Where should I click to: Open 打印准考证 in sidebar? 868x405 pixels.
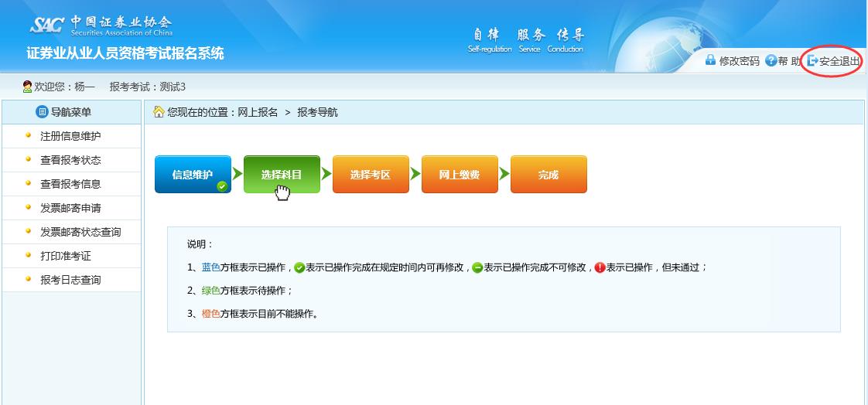(66, 256)
